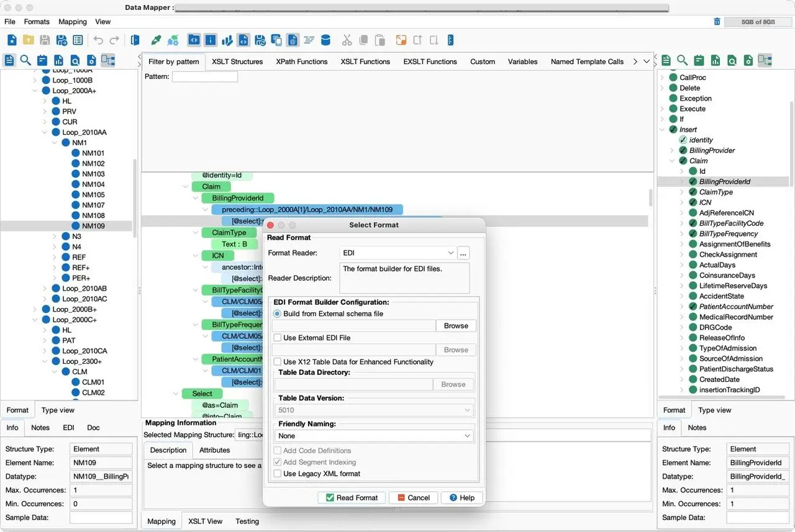Click the Pattern input field
Screen dimensions: 795x532
coord(205,77)
